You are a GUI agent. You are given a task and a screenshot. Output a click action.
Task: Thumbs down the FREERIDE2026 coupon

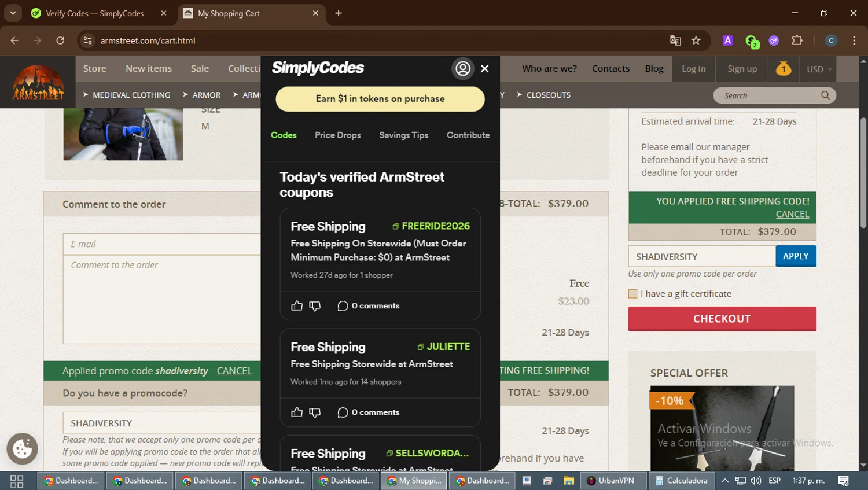click(315, 305)
